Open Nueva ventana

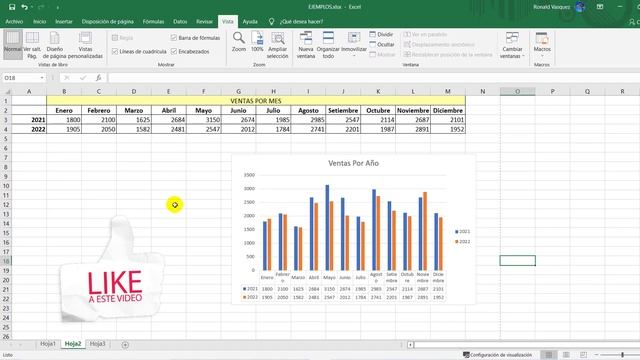tap(306, 45)
